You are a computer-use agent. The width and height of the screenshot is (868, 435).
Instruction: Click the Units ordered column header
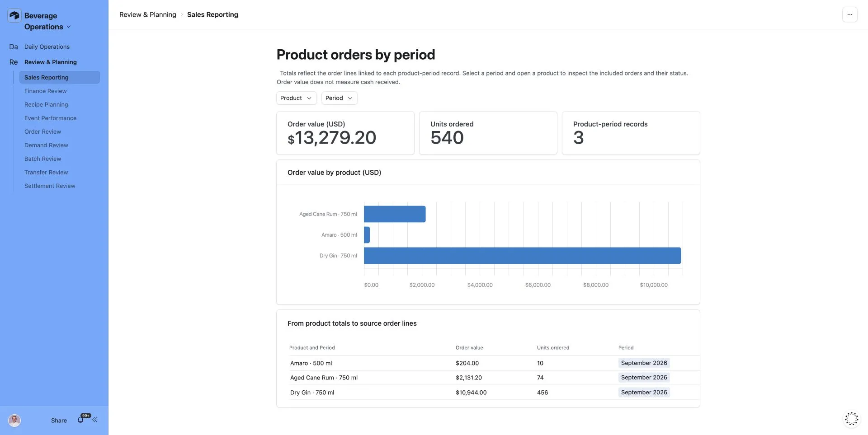553,348
